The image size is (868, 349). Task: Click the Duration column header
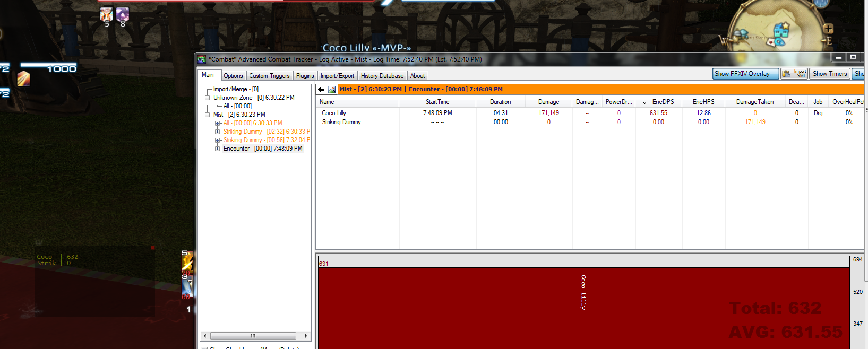501,102
